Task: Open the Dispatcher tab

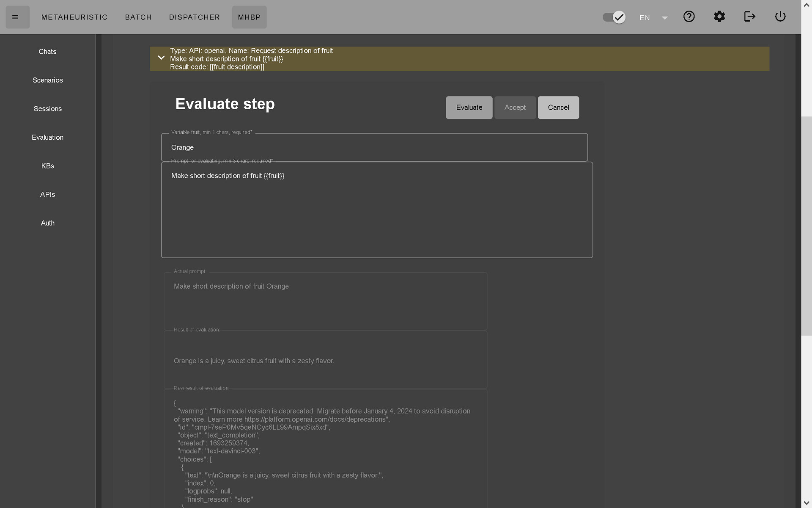Action: (x=195, y=17)
